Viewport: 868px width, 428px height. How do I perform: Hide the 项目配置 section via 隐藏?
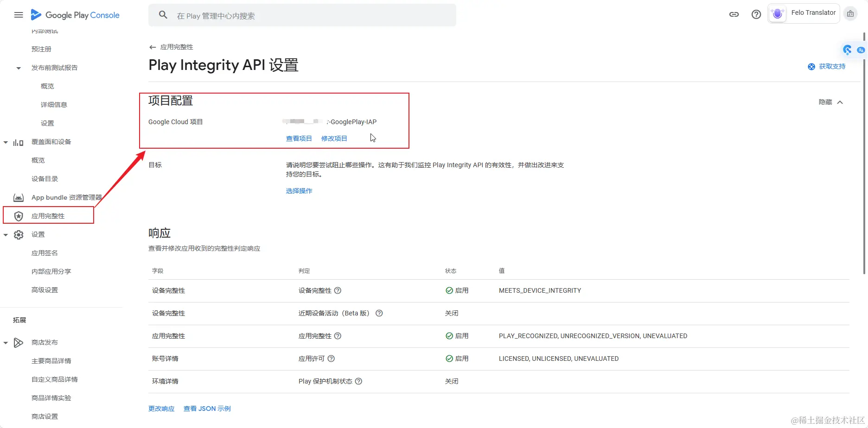pos(830,102)
